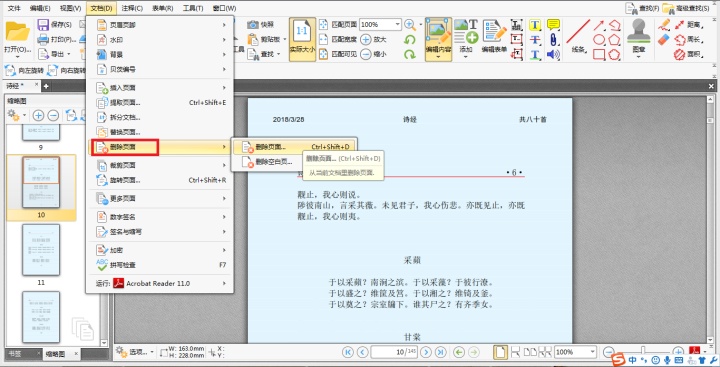The height and width of the screenshot is (367, 720).
Task: Toggle the 匹配可见 fit visible option
Action: pos(338,54)
